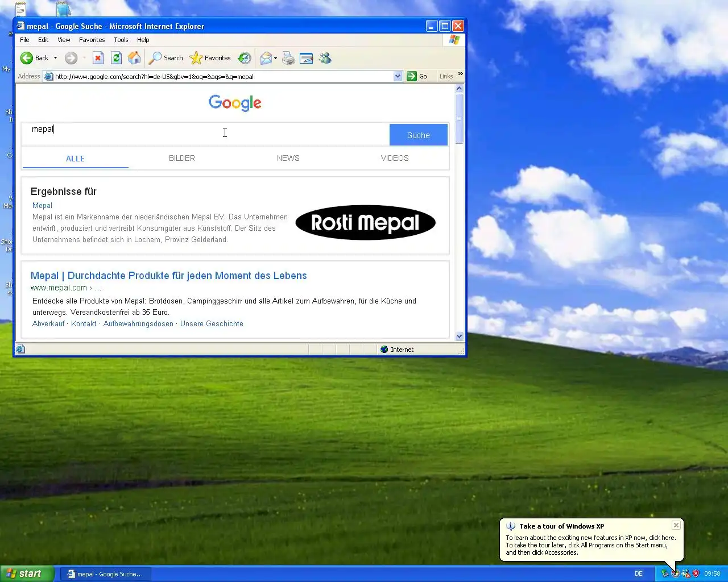Open the Search pane via toolbar

pos(166,58)
